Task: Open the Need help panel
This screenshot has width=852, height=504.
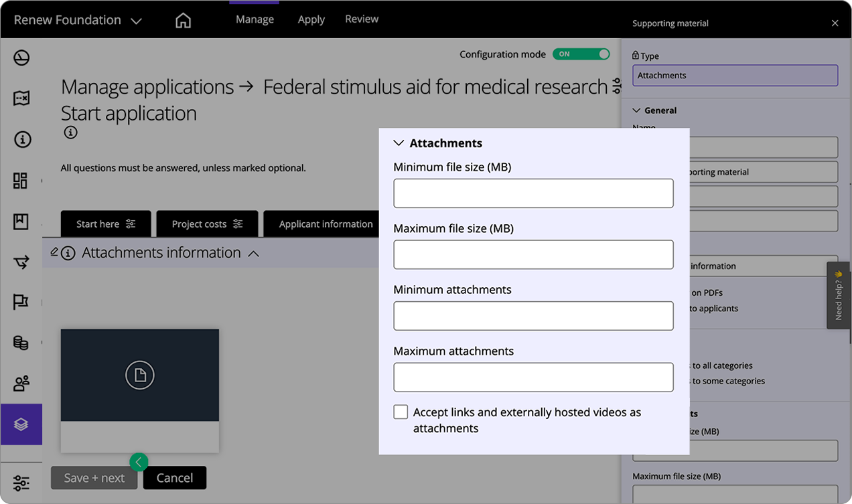Action: click(839, 295)
